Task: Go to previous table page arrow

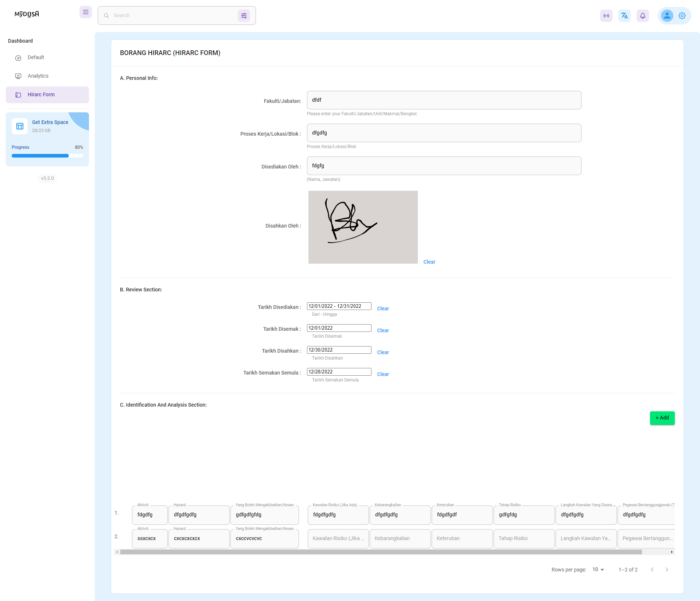Action: coord(652,570)
